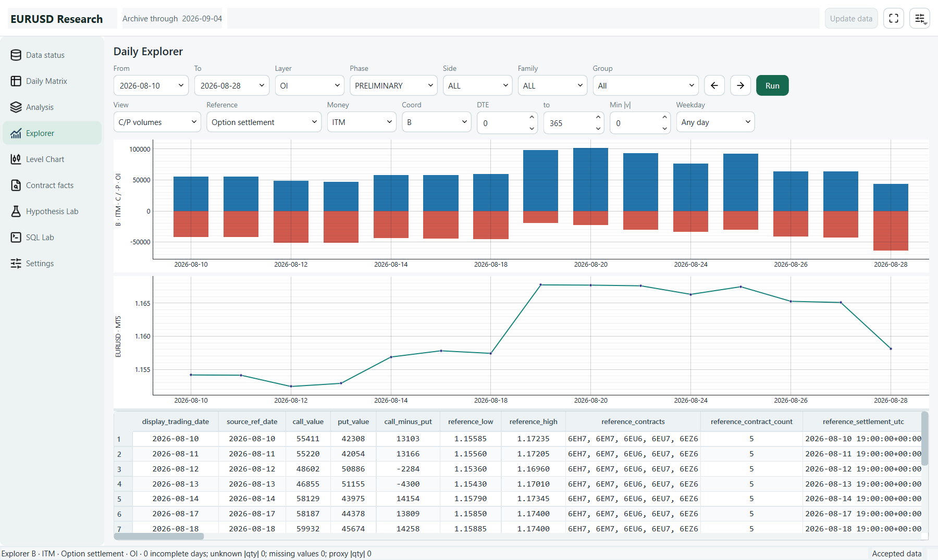Go to next date range arrow
The height and width of the screenshot is (560, 938).
pyautogui.click(x=740, y=85)
